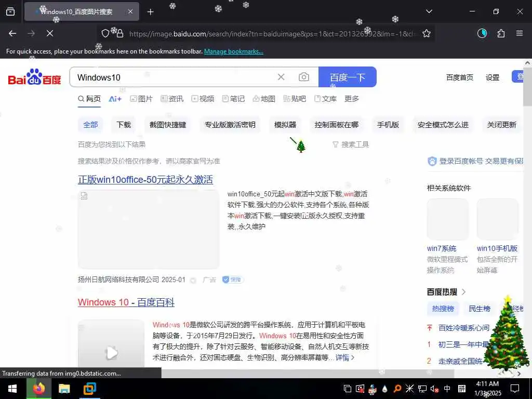The height and width of the screenshot is (399, 532).
Task: Click the network tray icon
Action: [422, 389]
